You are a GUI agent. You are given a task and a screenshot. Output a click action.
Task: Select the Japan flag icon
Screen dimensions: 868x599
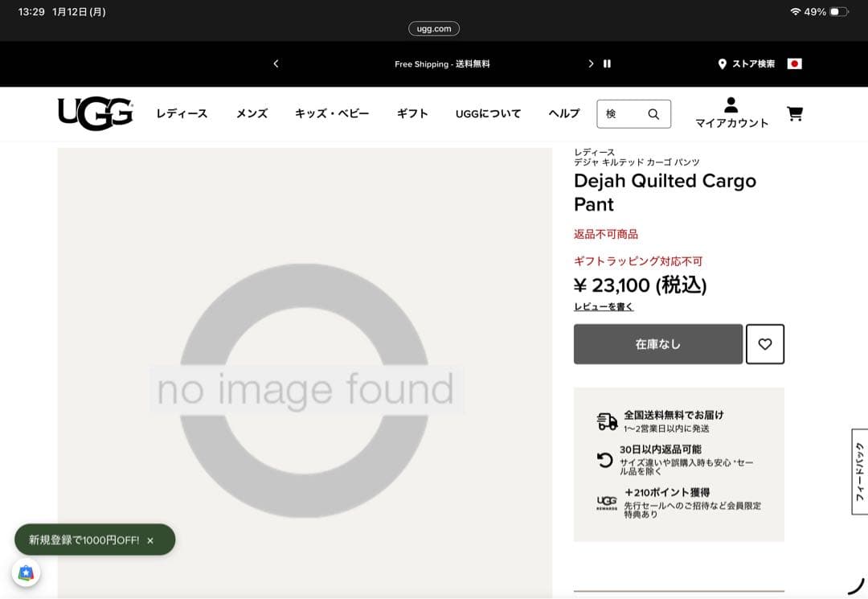[795, 64]
